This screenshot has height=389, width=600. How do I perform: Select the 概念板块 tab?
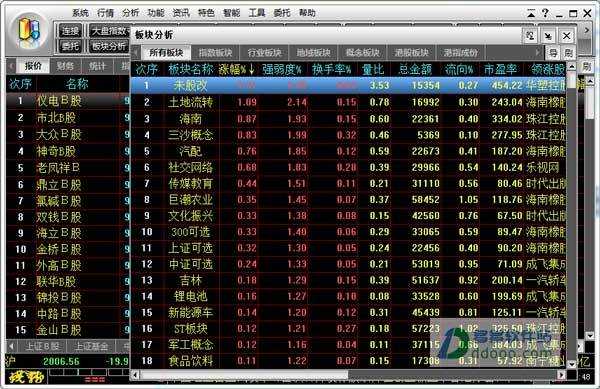click(362, 53)
